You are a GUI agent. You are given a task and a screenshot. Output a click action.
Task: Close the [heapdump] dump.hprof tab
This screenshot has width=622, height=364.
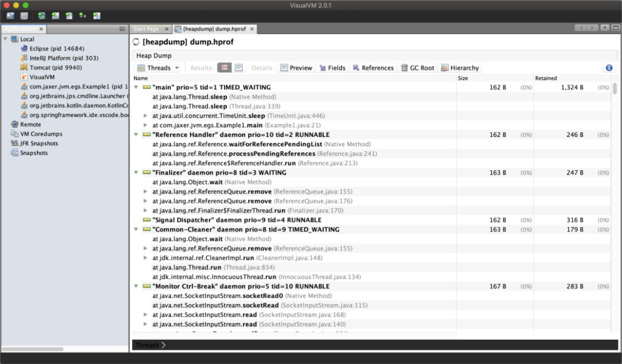coord(252,29)
